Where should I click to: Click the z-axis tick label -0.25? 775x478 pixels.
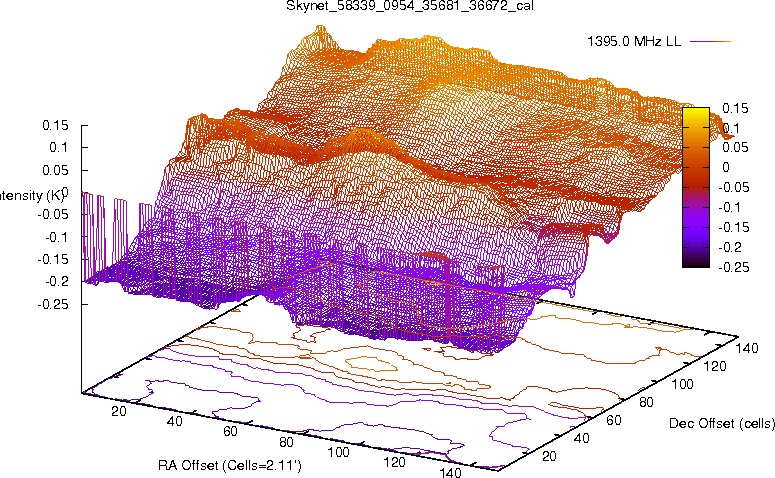[53, 304]
